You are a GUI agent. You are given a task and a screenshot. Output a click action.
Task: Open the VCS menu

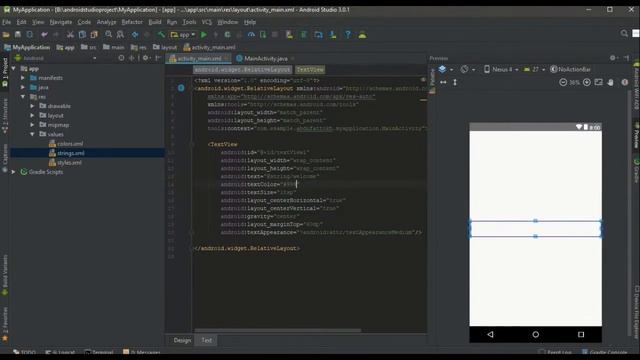207,22
